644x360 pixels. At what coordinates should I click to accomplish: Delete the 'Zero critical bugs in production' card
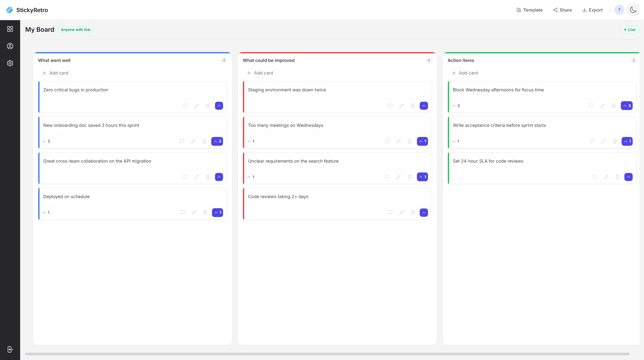pos(208,106)
